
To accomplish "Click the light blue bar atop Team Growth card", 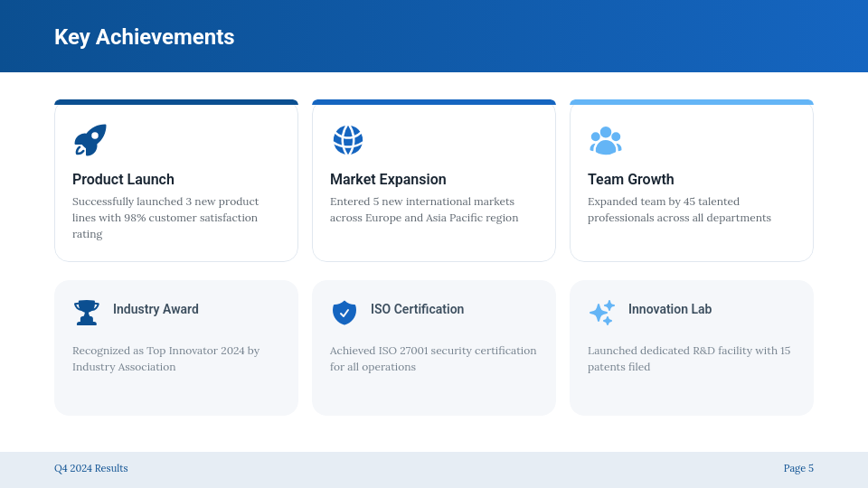I will click(x=692, y=102).
